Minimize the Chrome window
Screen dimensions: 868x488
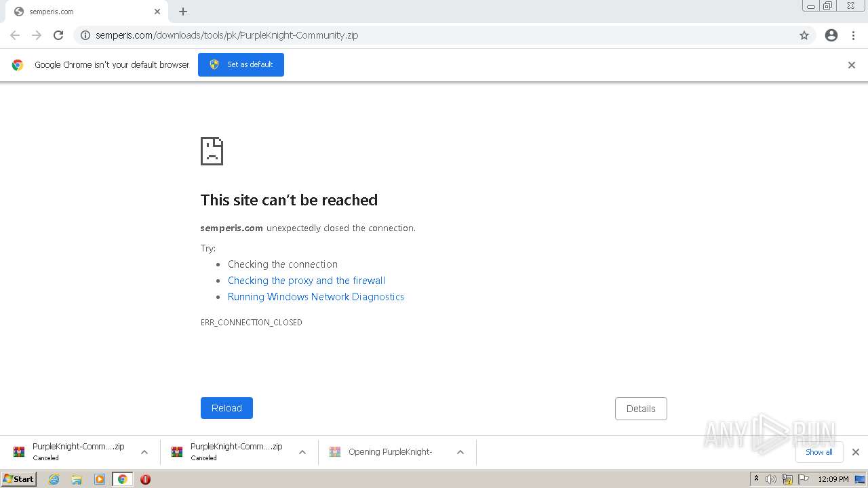click(811, 5)
